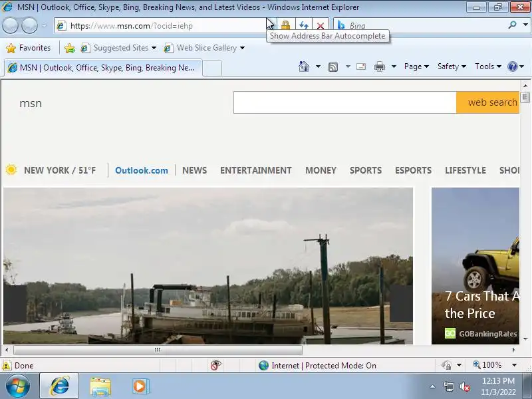Open recent pages dropdown next to Forward
This screenshot has width=532, height=399.
coord(45,25)
